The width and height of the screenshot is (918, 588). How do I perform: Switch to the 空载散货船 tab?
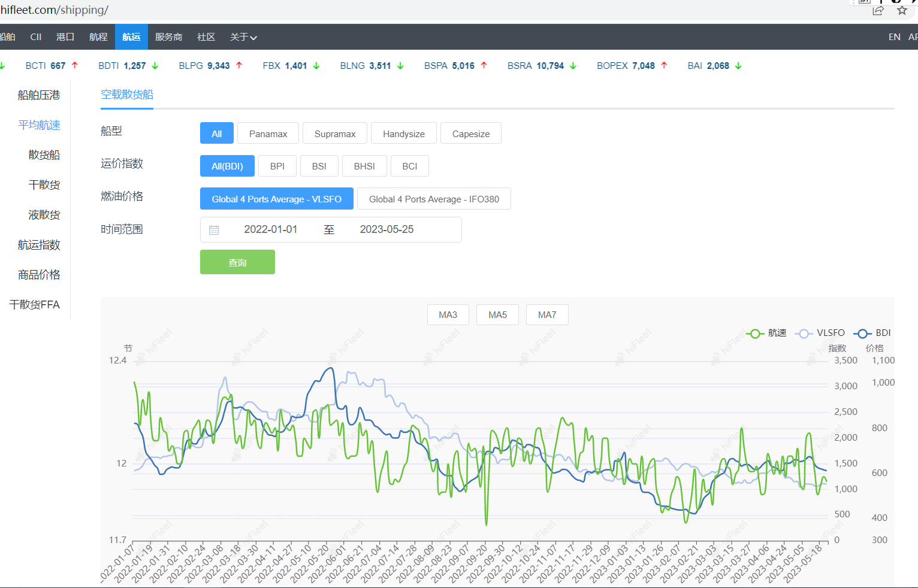127,95
